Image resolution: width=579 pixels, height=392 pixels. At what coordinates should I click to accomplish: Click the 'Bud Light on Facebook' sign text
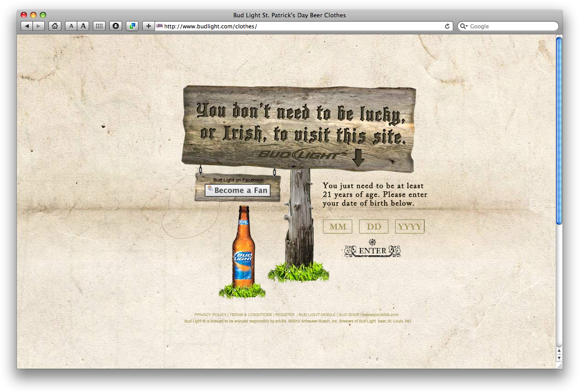[x=238, y=180]
